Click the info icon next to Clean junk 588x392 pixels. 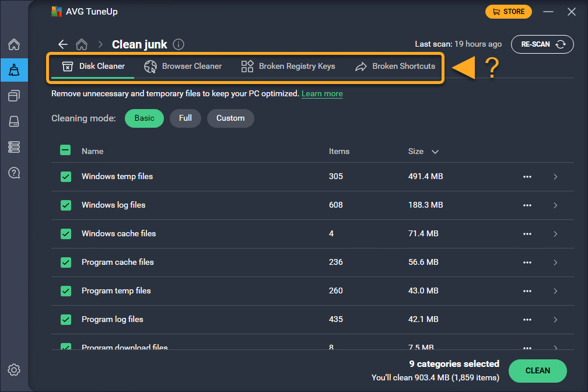pos(178,44)
